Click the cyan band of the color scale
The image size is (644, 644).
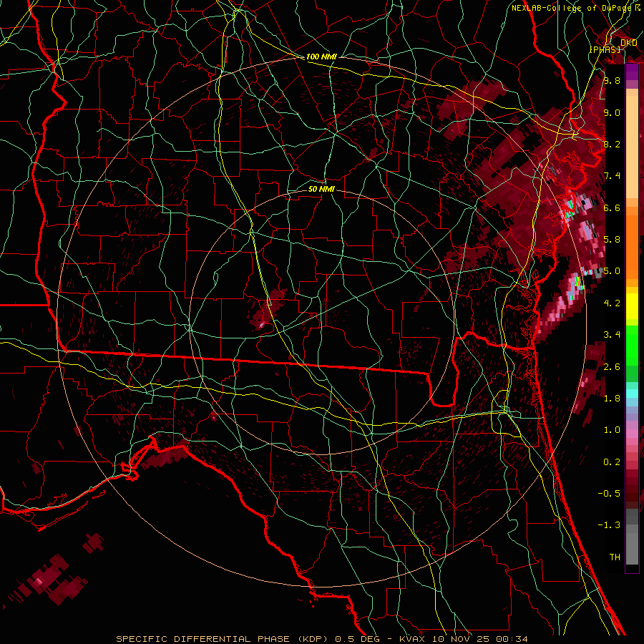pyautogui.click(x=632, y=394)
